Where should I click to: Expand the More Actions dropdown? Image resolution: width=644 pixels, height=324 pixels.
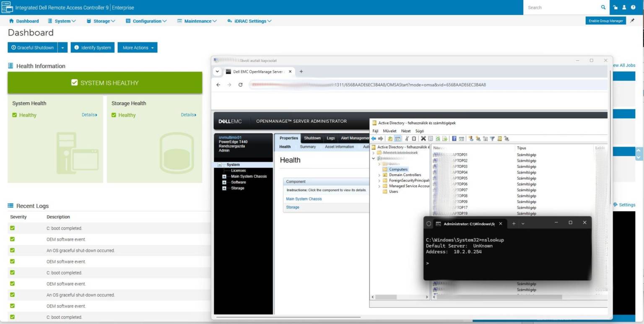click(x=138, y=48)
